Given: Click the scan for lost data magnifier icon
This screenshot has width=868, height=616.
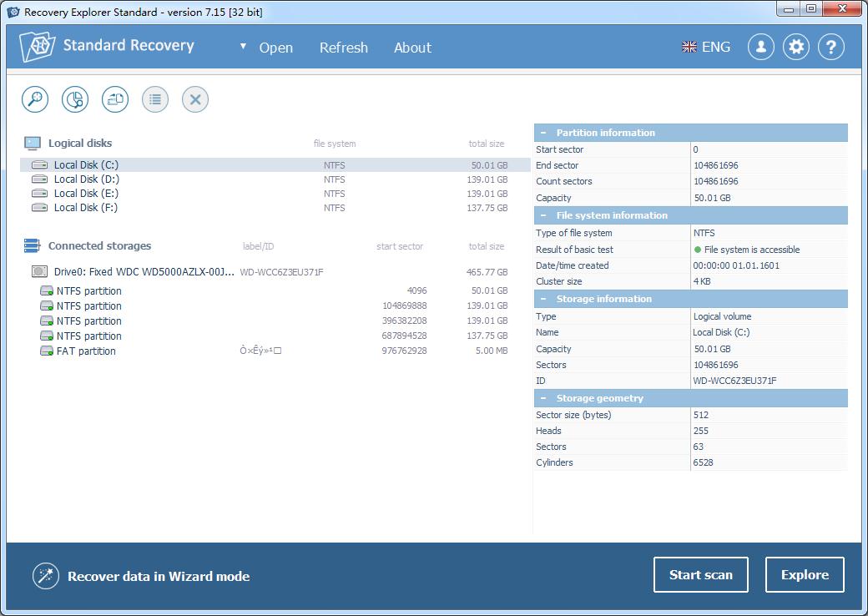Looking at the screenshot, I should coord(35,99).
